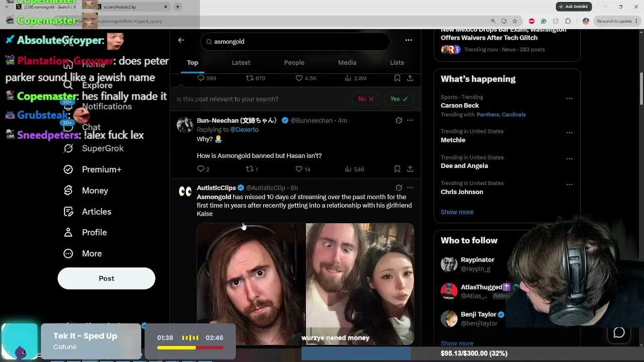This screenshot has height=362, width=644.
Task: Open the Dee and Angela trend
Action: 464,166
